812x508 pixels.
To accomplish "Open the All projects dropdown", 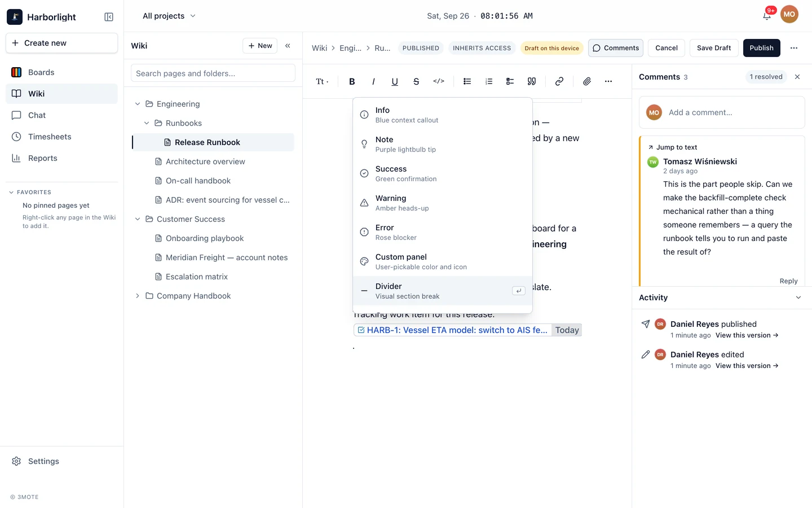I will pyautogui.click(x=169, y=16).
